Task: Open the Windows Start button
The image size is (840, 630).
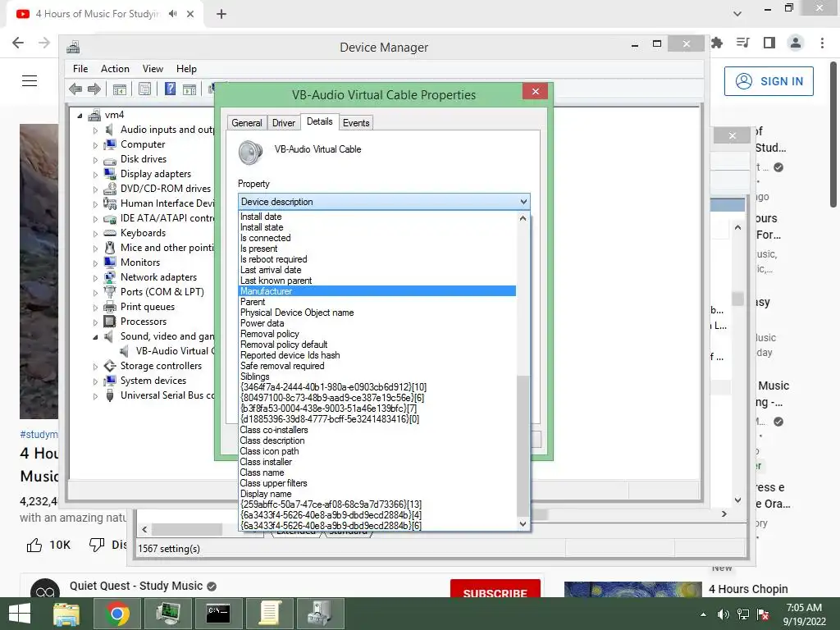Action: pos(20,614)
